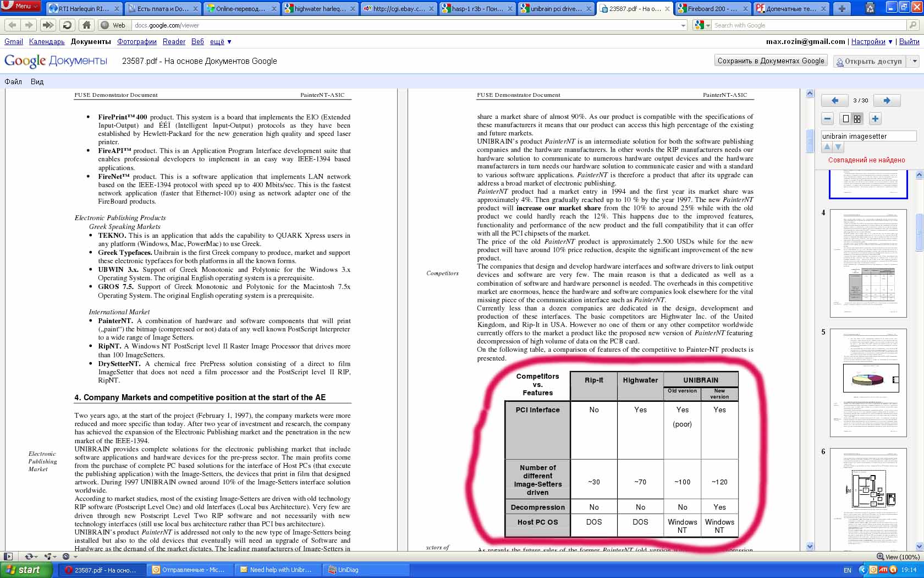The width and height of the screenshot is (924, 578).
Task: Zoom out with the minus button
Action: coord(827,118)
